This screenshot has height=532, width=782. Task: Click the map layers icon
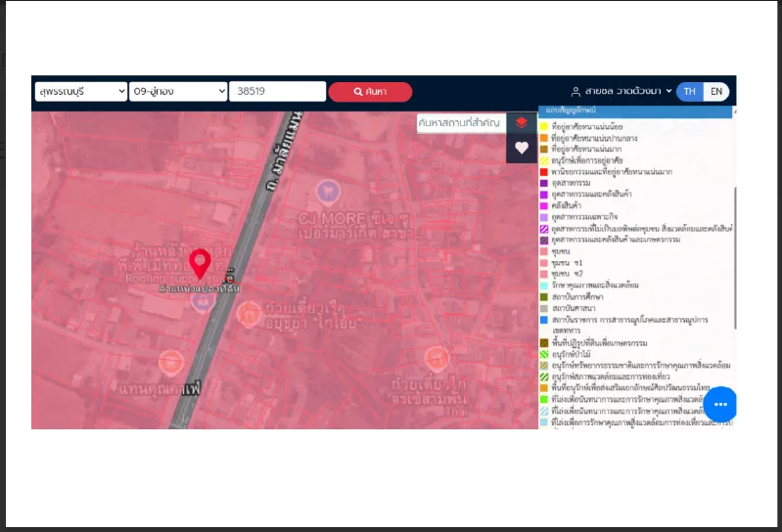pos(521,122)
